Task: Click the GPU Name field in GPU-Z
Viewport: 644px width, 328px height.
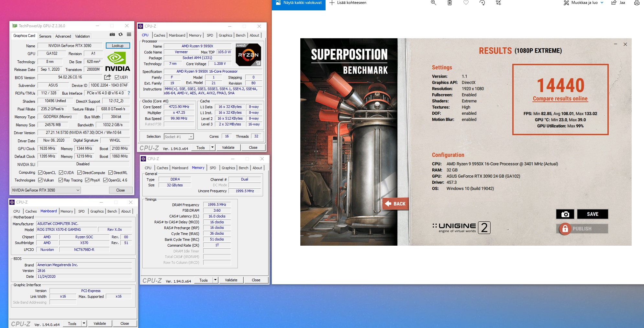Action: (x=70, y=46)
